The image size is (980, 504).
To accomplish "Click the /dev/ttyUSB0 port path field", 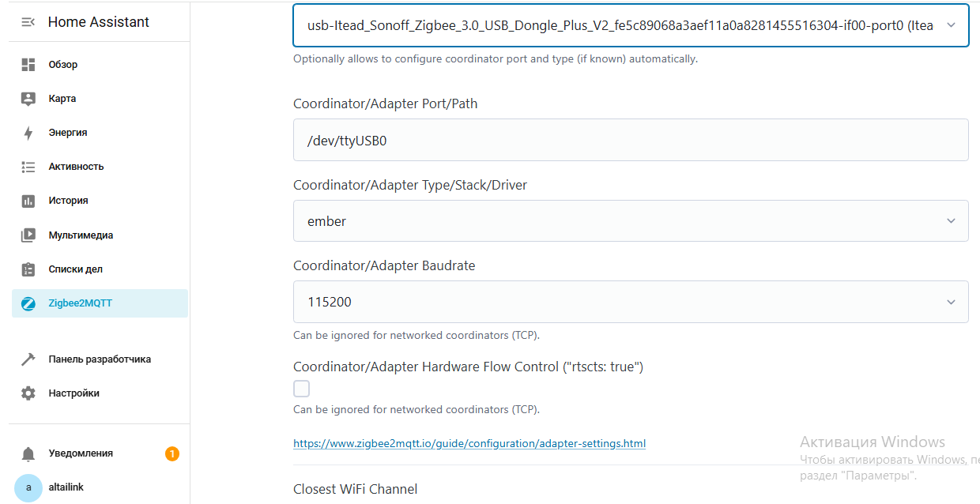I will tap(630, 141).
